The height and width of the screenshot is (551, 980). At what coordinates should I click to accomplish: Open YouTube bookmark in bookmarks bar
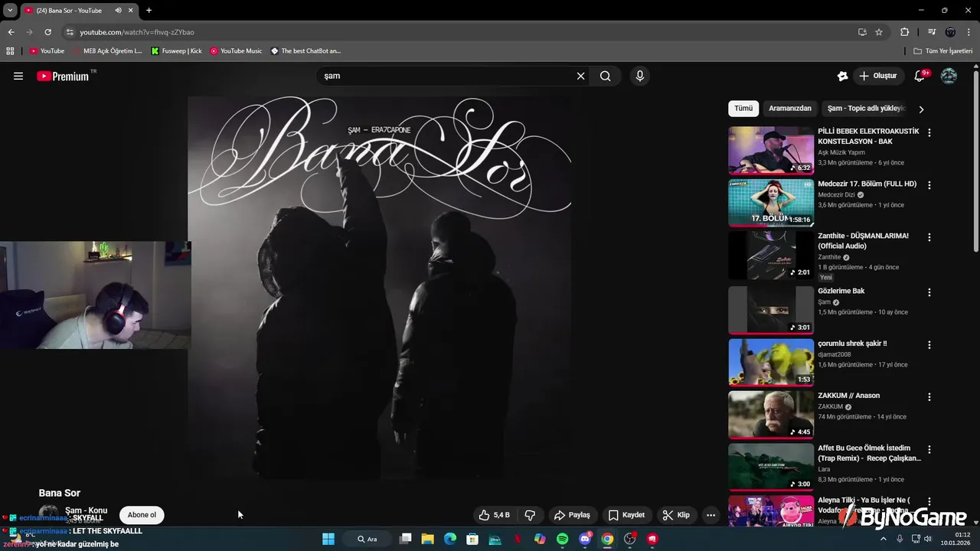pos(47,51)
